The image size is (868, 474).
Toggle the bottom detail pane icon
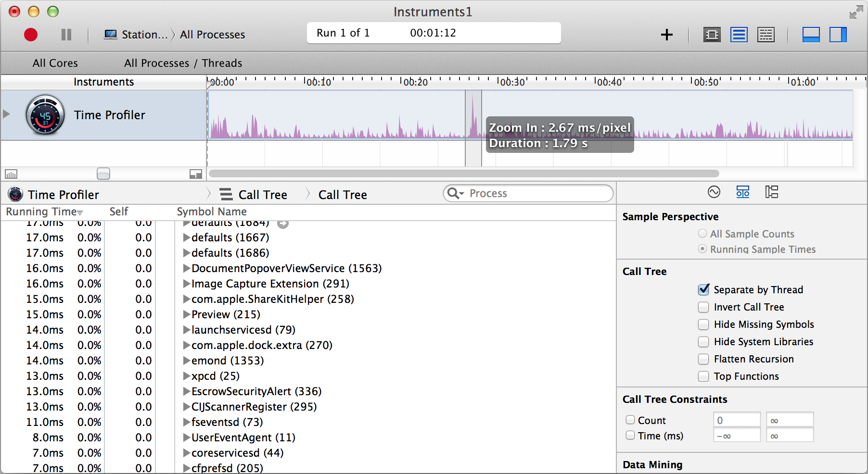(811, 35)
